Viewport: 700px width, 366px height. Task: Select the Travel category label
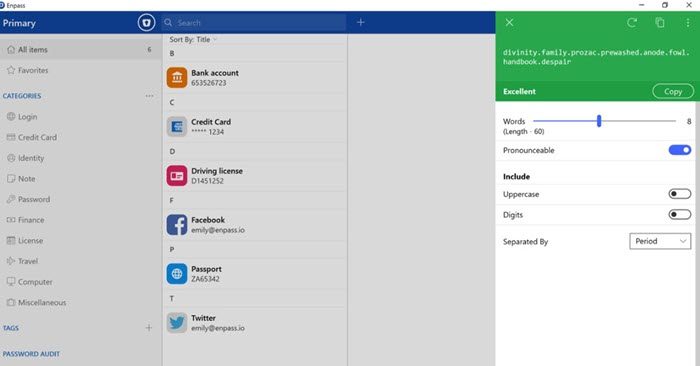28,261
